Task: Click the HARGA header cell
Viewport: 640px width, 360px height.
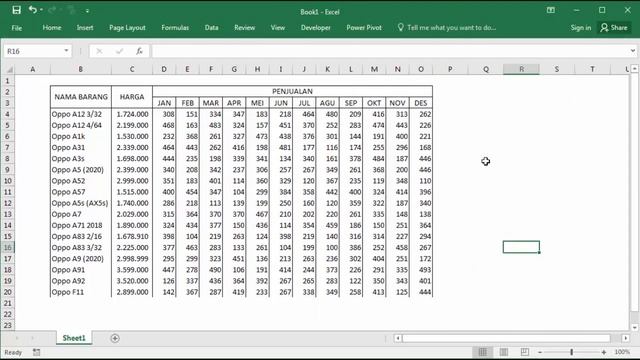Action: [132, 97]
